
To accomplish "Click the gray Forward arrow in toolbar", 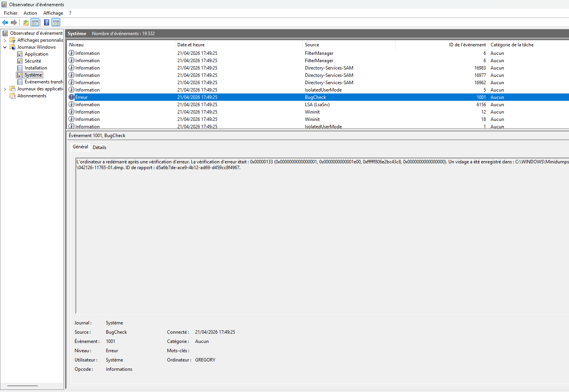I will pos(14,22).
